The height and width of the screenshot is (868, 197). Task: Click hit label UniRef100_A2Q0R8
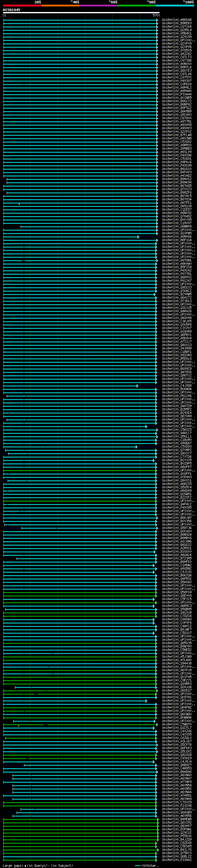[x=176, y=332]
